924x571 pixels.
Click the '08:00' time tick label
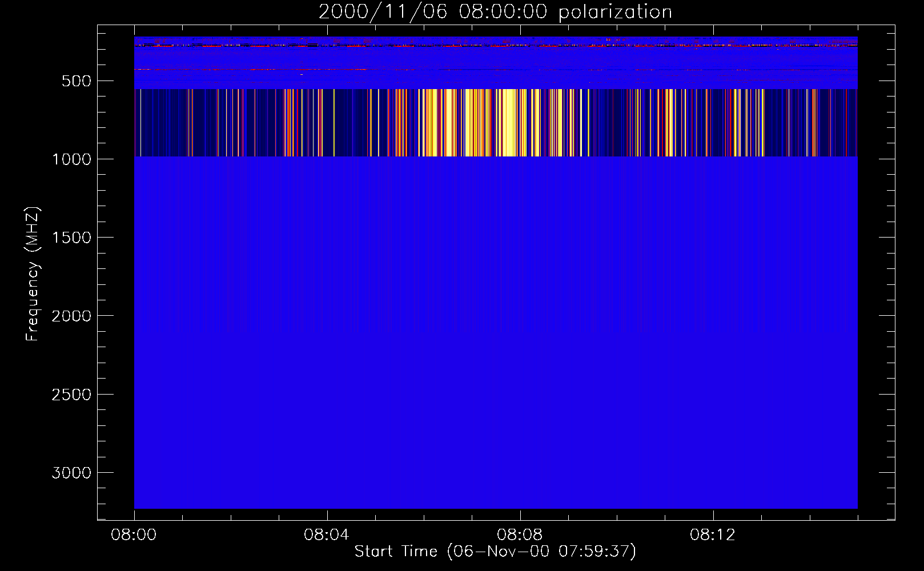[x=134, y=535]
